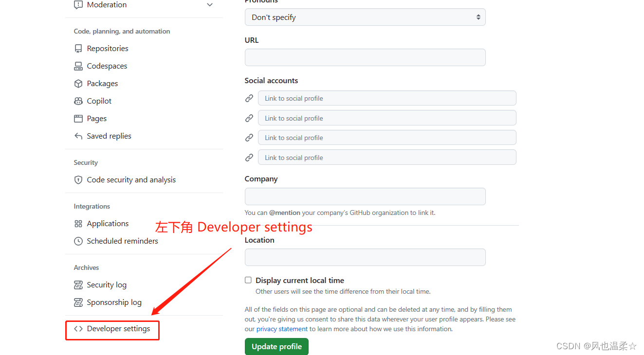The height and width of the screenshot is (355, 644).
Task: Click 'Other users will see the time difference' text
Action: pyautogui.click(x=343, y=292)
